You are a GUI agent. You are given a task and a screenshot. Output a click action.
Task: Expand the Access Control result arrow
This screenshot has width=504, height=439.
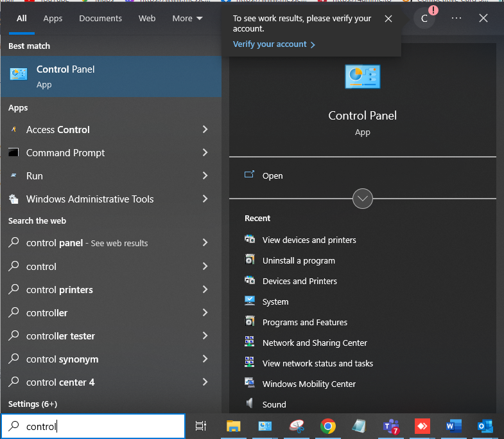tap(205, 129)
